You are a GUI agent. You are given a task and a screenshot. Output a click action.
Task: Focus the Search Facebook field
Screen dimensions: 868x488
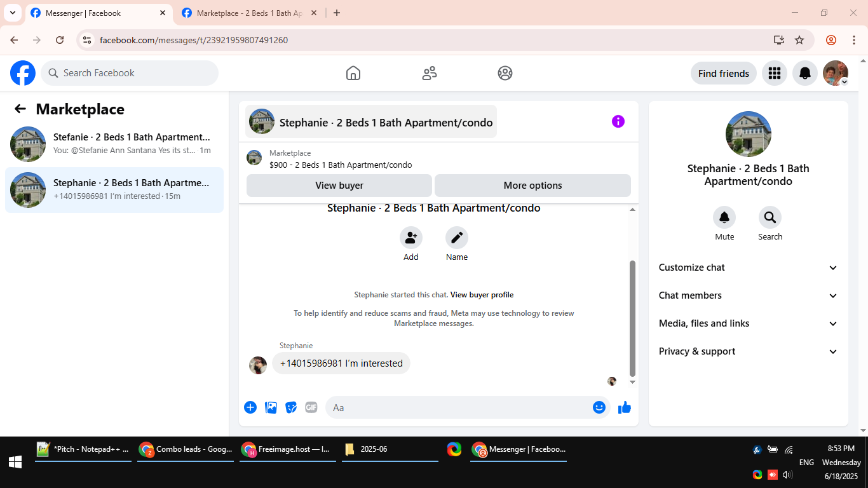[130, 73]
